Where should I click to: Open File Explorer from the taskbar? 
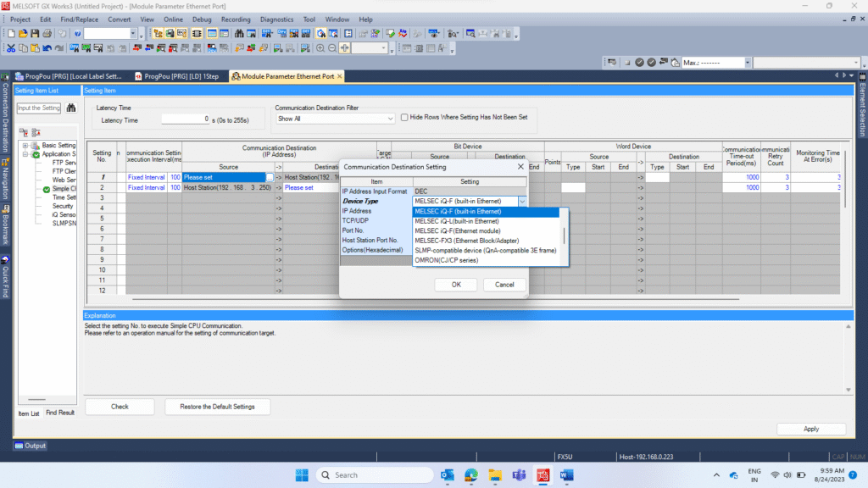495,475
